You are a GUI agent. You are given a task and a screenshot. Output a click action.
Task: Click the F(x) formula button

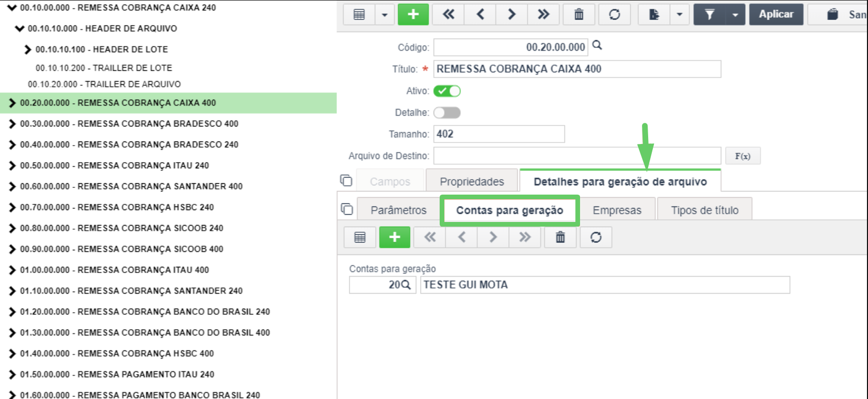click(x=743, y=156)
